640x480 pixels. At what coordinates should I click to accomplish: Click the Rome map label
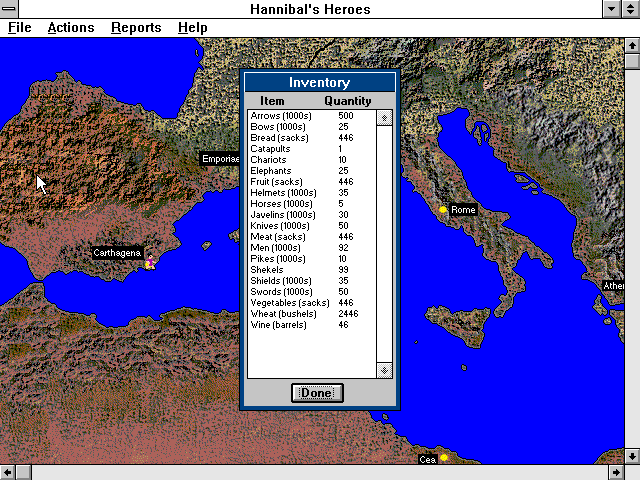point(463,210)
